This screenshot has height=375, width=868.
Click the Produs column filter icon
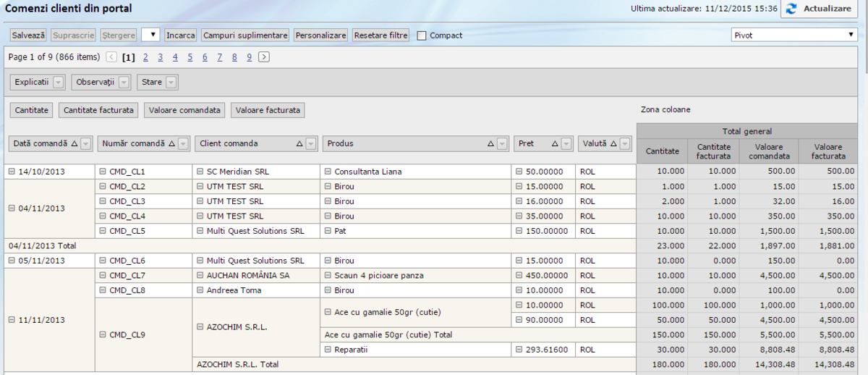[x=502, y=143]
